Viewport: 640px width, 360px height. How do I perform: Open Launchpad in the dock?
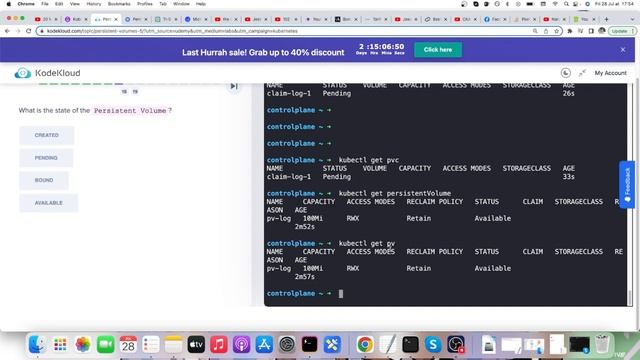coord(60,344)
